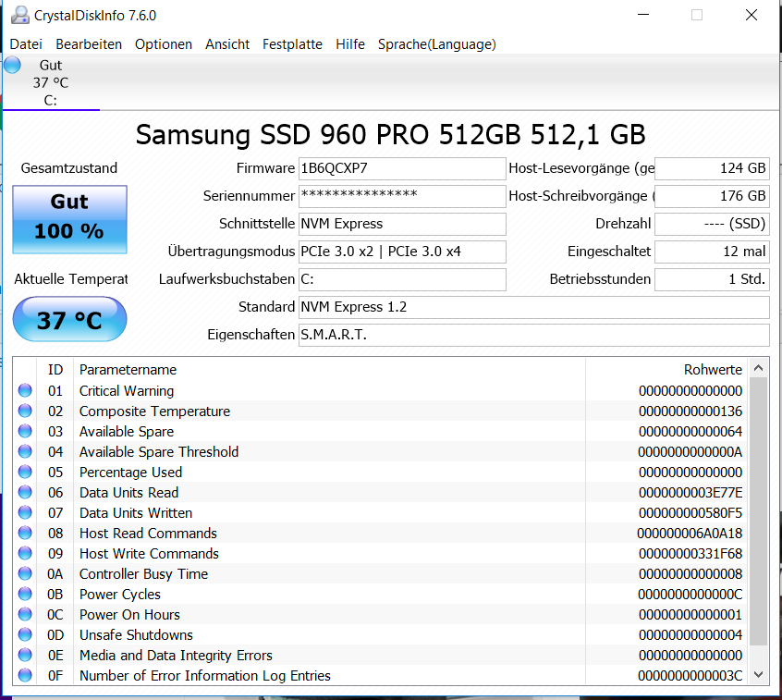Viewport: 782px width, 700px height.
Task: Click status orb for Error Information Log Entries
Action: [x=25, y=676]
